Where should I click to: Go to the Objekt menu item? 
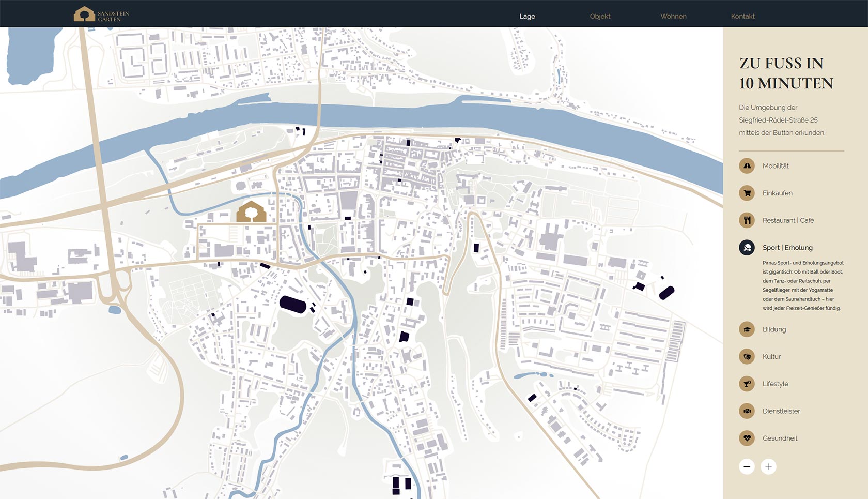pyautogui.click(x=600, y=17)
